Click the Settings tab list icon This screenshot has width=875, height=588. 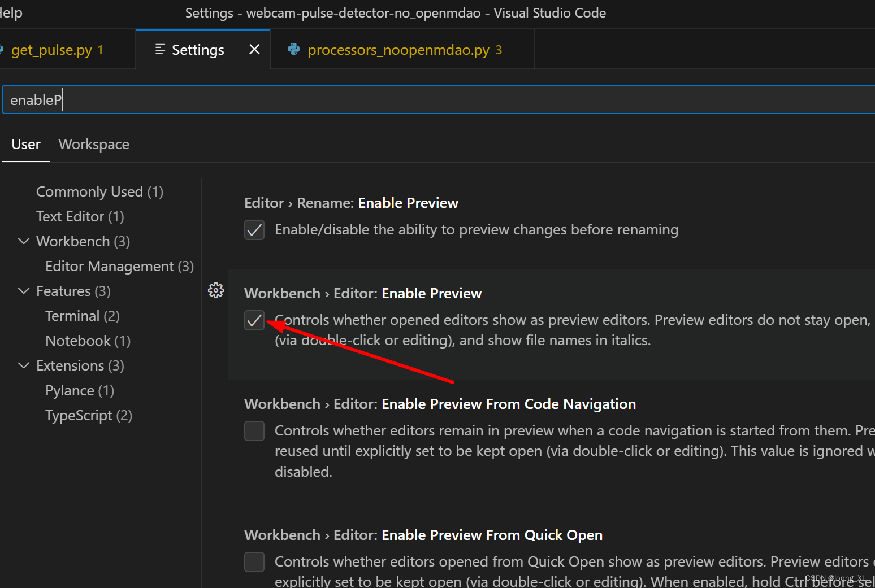(160, 49)
